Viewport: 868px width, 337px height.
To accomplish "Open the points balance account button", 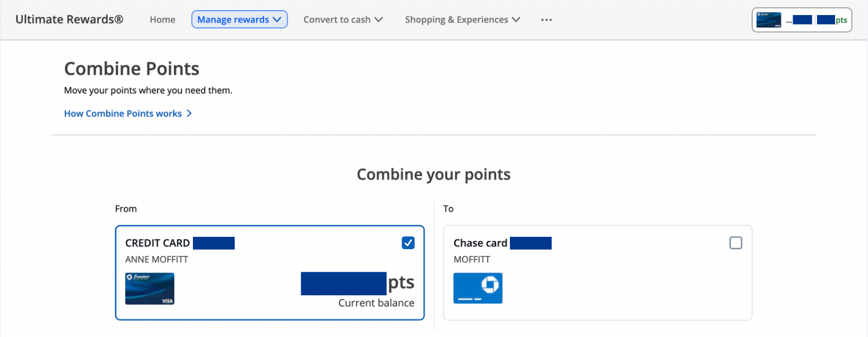I will tap(802, 20).
